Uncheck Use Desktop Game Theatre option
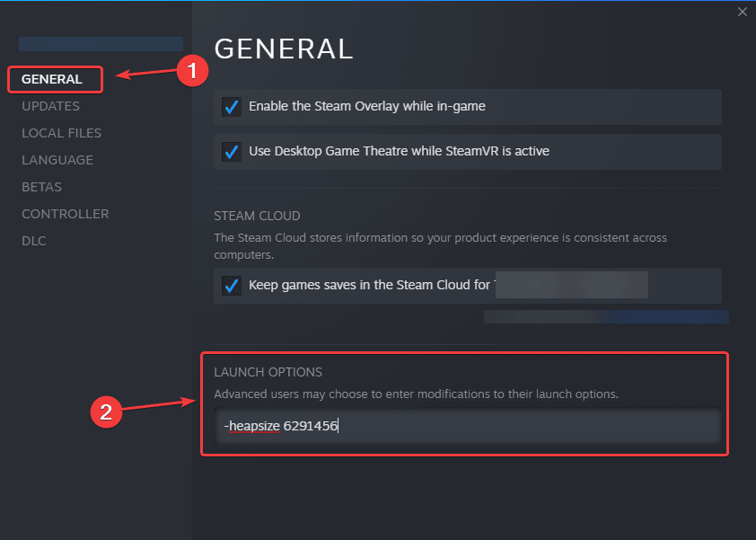Screen dimensions: 756x540 click(232, 152)
